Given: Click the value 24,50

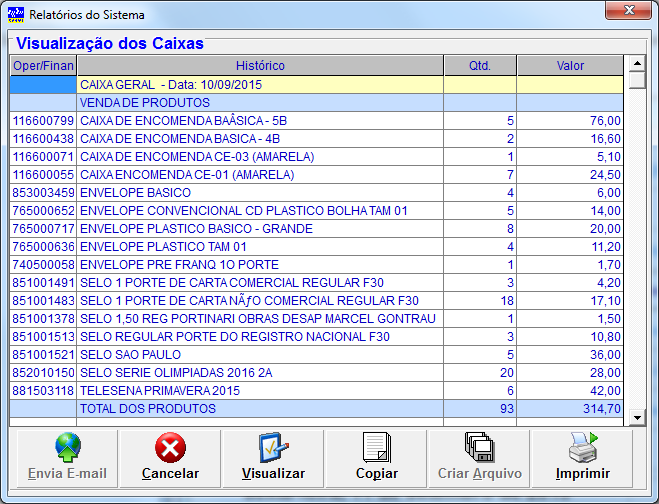Looking at the screenshot, I should 605,175.
